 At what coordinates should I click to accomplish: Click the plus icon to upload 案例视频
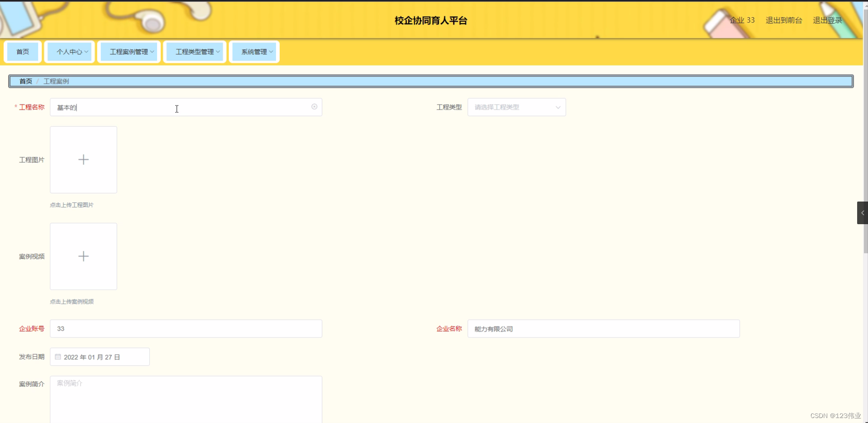pyautogui.click(x=83, y=256)
